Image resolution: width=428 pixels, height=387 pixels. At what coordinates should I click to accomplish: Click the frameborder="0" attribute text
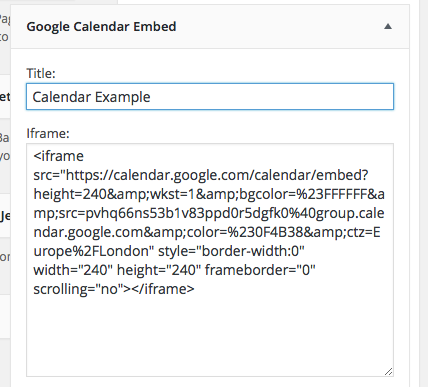tap(260, 270)
